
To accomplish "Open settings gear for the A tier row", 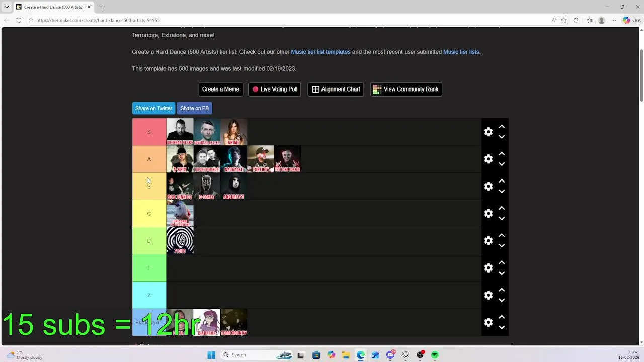I will click(488, 159).
